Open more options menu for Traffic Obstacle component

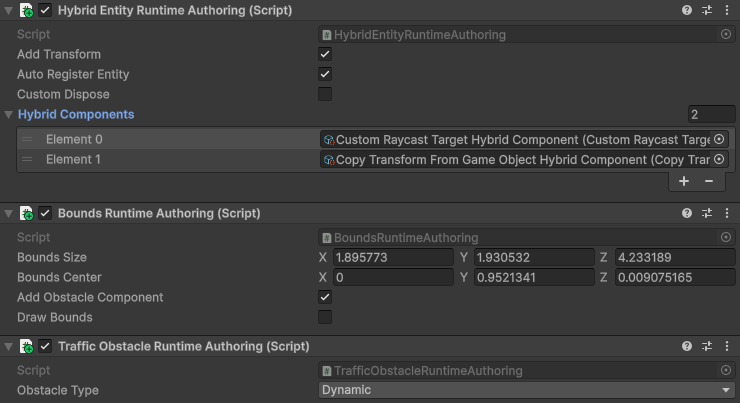point(727,346)
